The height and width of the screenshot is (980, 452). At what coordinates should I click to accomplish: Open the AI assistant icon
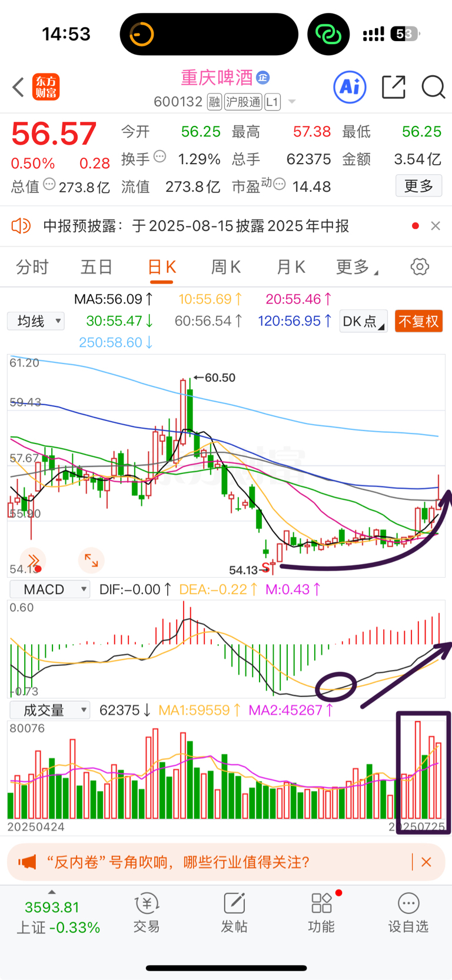(x=350, y=87)
